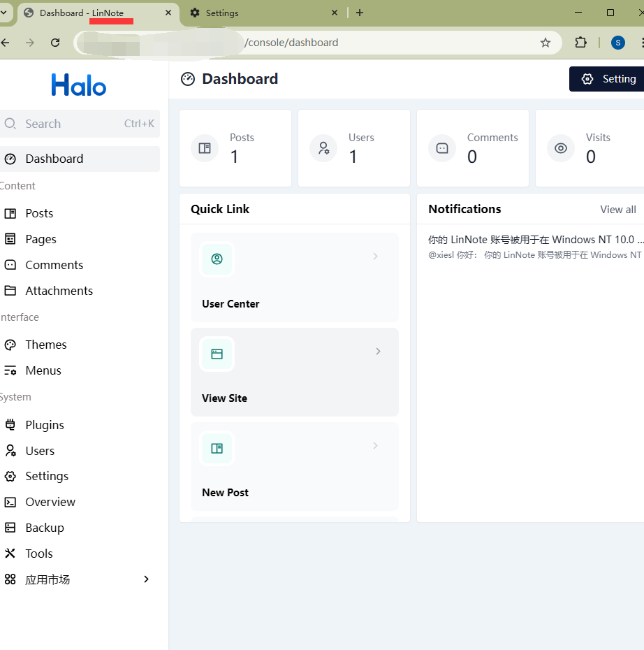Open User Center quick link arrow
Screen dimensions: 644x650
(x=375, y=257)
